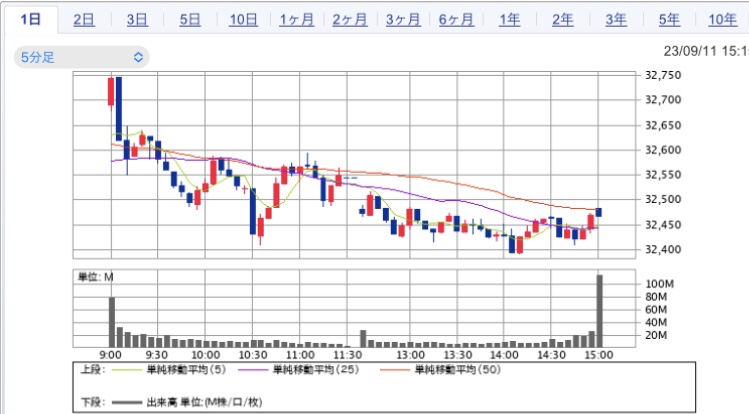This screenshot has width=749, height=414.
Task: Open the 2ヶ月 chart range
Action: click(350, 20)
